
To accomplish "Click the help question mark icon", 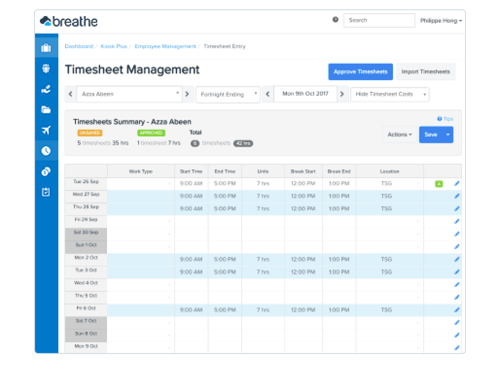I will (x=335, y=20).
